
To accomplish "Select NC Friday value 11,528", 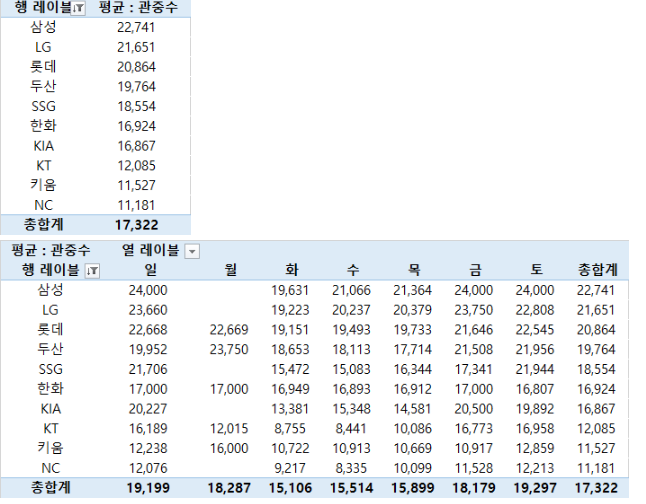I will pyautogui.click(x=474, y=469).
